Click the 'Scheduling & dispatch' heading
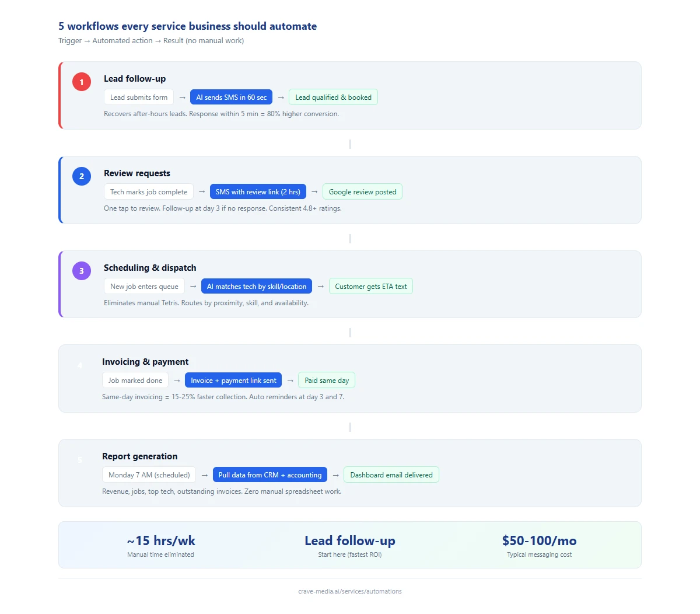700x614 pixels. [150, 268]
